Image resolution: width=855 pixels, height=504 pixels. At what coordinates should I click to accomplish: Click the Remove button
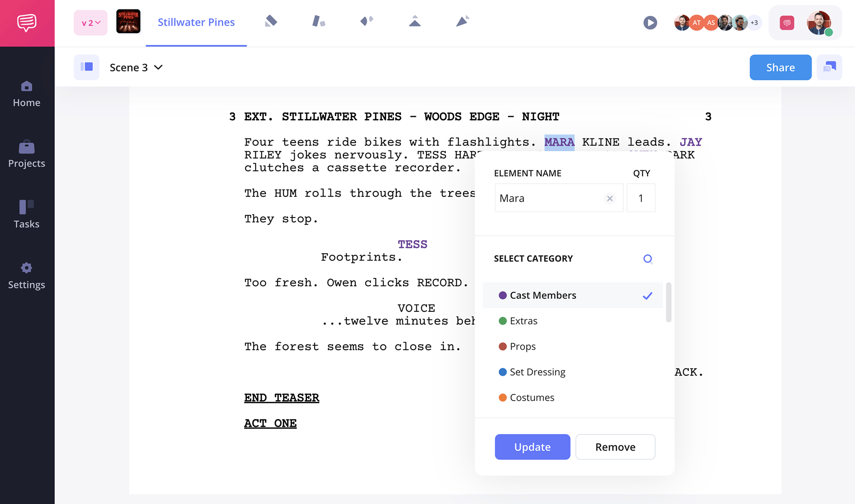(x=615, y=447)
